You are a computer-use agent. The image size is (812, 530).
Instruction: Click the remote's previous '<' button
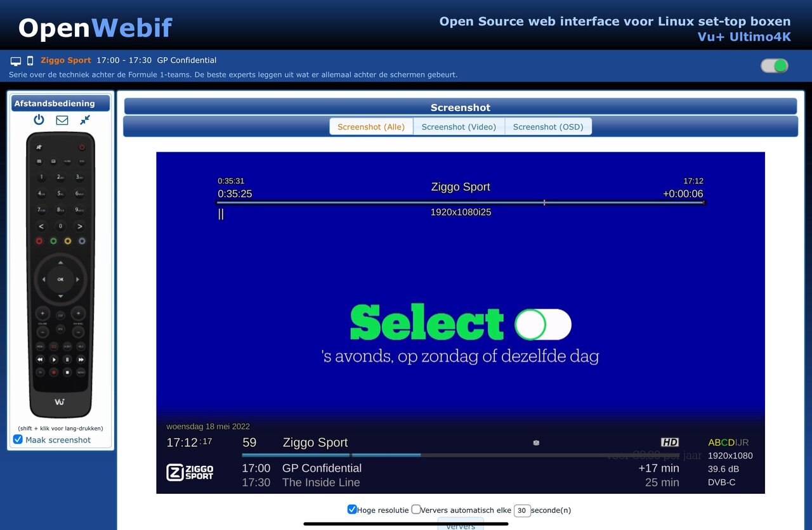pyautogui.click(x=41, y=226)
